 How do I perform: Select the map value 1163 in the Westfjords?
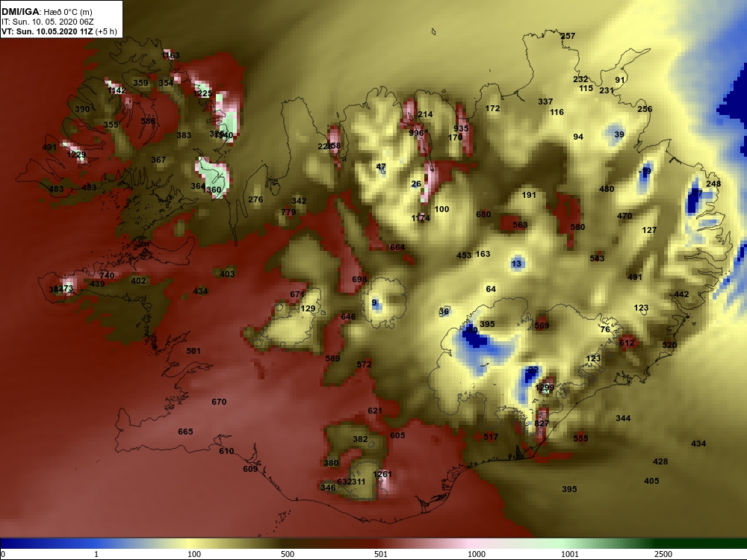(x=170, y=55)
